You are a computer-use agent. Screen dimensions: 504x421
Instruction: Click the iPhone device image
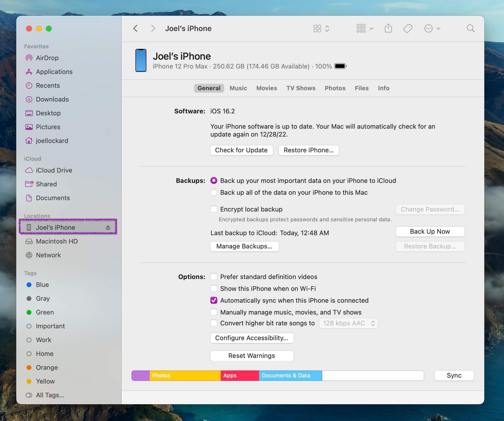pos(141,60)
